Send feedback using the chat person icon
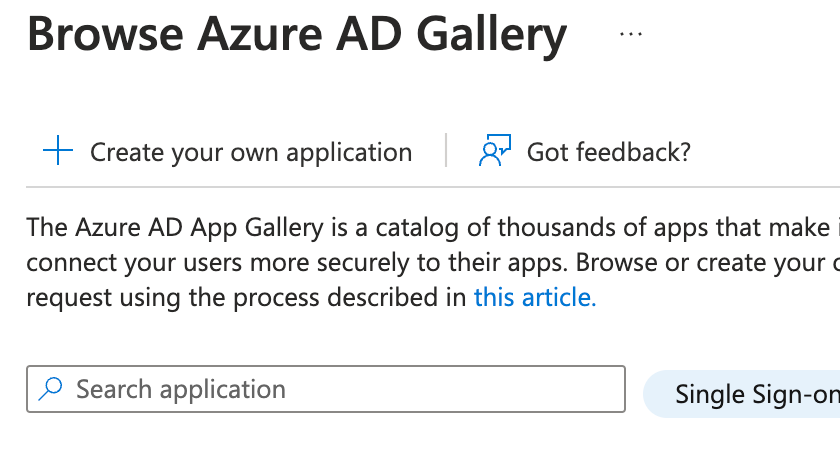The width and height of the screenshot is (840, 454). click(x=494, y=151)
